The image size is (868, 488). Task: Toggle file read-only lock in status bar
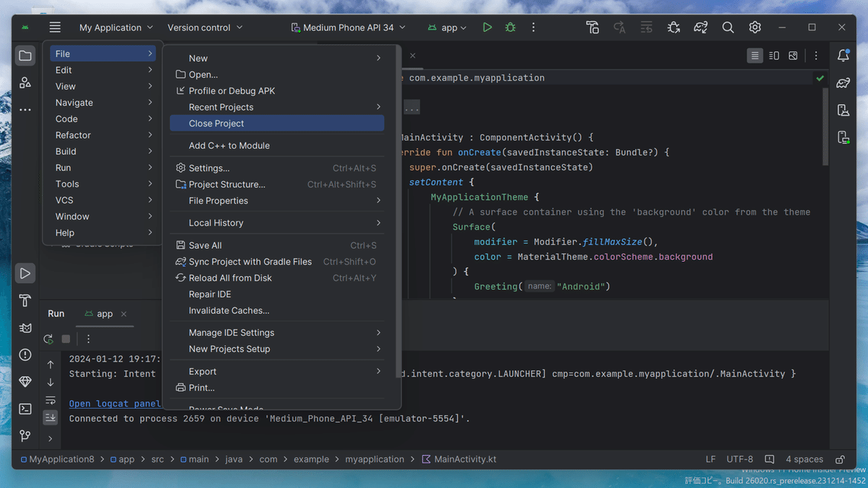(840, 459)
